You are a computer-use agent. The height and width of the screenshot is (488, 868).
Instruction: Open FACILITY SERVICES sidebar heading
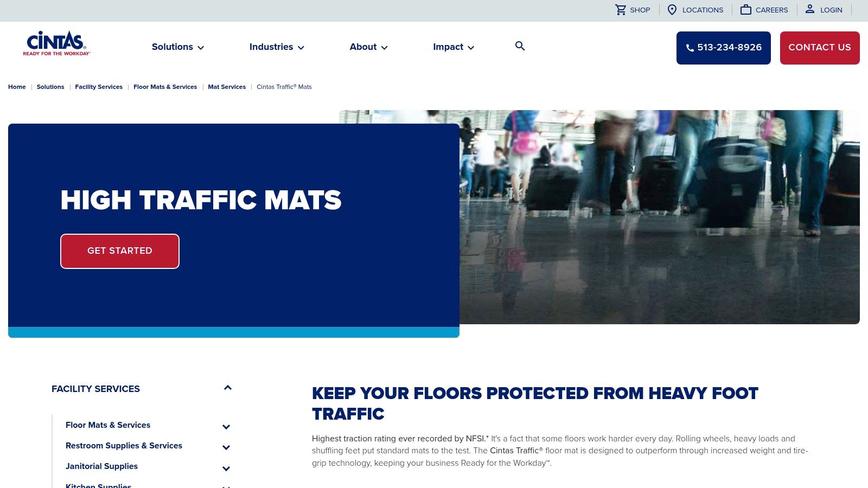tap(95, 389)
